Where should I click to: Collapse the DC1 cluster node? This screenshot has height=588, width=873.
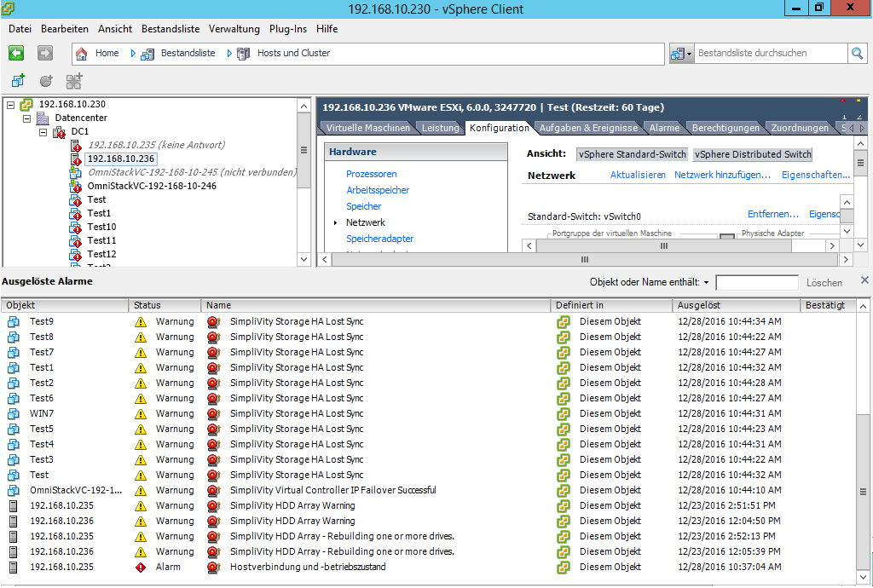(x=43, y=132)
